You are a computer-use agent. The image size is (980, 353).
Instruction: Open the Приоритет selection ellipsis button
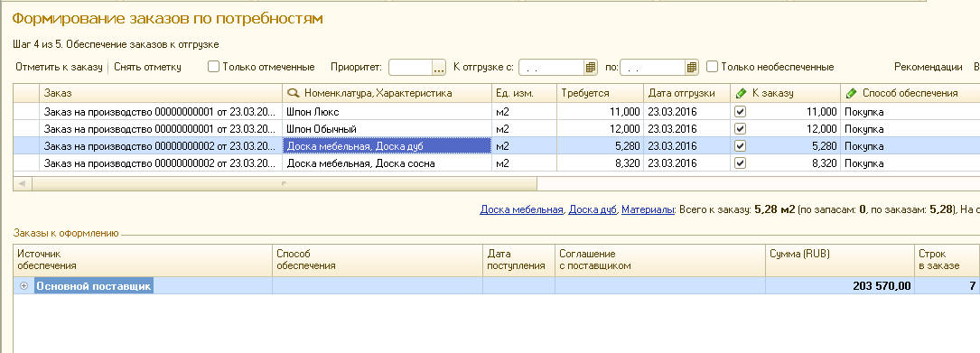click(x=439, y=68)
